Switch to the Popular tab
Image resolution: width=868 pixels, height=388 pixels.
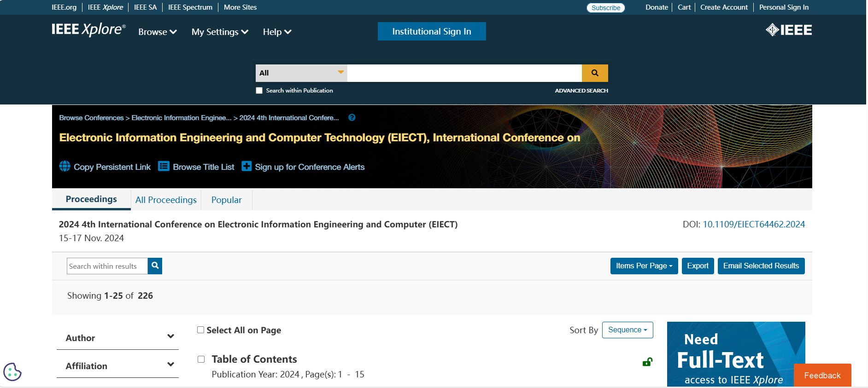tap(226, 200)
